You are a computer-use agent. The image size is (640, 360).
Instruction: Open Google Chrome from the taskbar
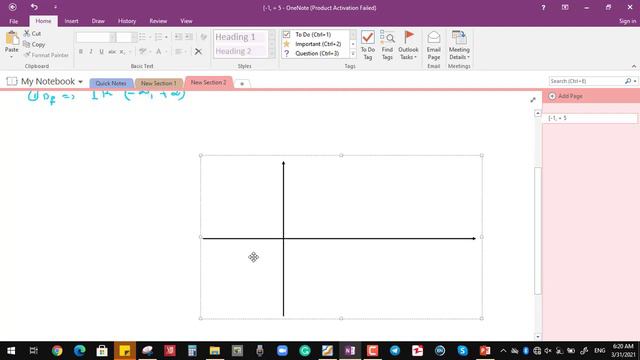(x=57, y=351)
